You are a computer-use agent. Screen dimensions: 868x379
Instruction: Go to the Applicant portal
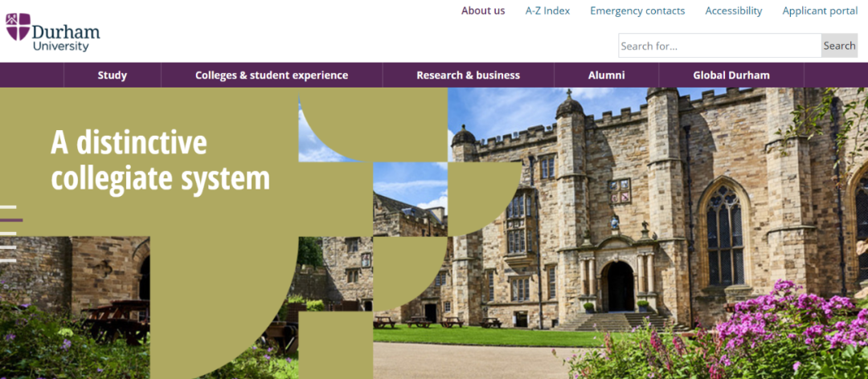(x=820, y=10)
